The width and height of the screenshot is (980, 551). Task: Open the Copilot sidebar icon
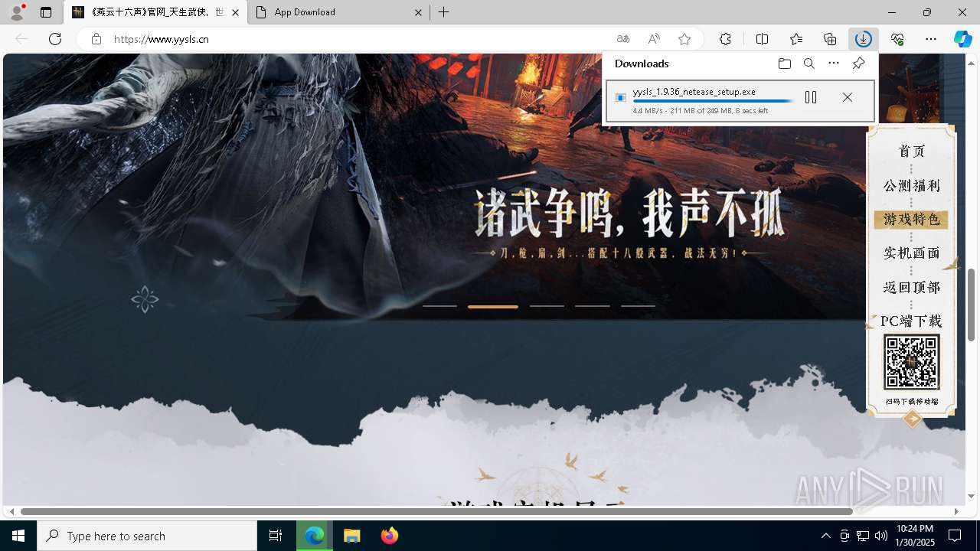click(963, 39)
